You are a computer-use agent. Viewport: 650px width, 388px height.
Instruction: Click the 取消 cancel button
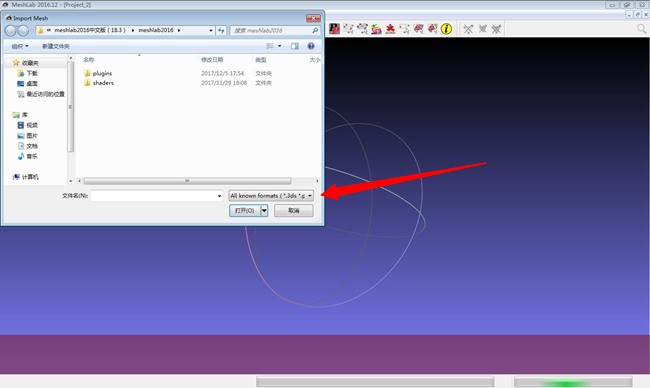pos(293,211)
